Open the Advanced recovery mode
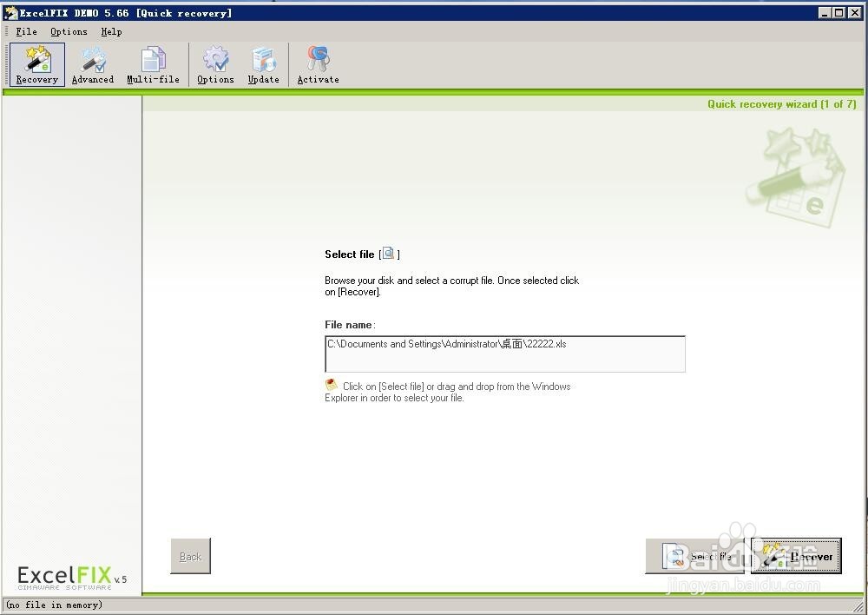The width and height of the screenshot is (868, 615). tap(93, 64)
